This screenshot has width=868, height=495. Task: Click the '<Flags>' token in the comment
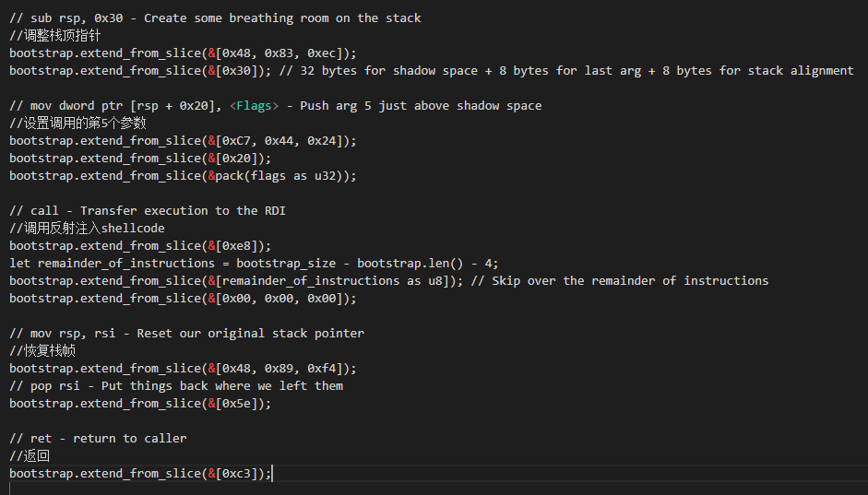tap(254, 106)
